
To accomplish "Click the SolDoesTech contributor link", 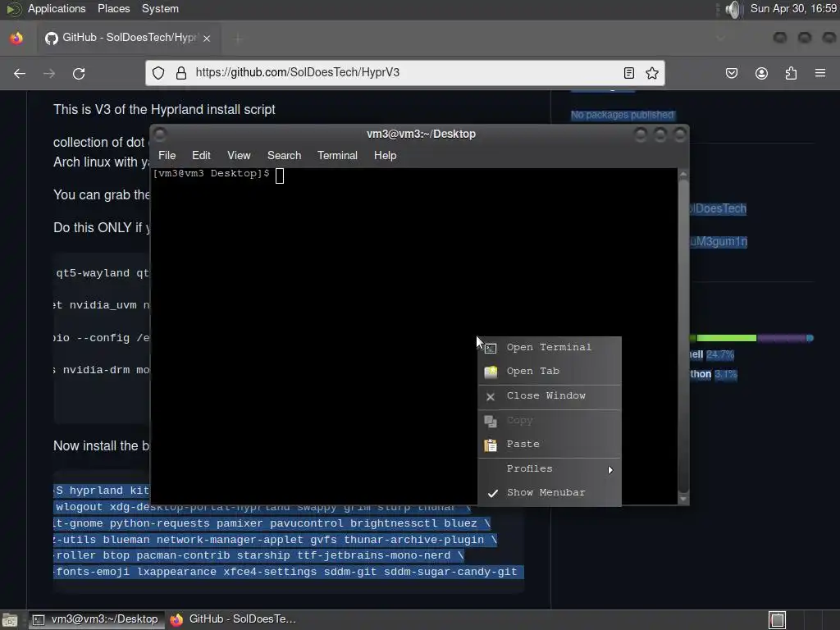I will [718, 209].
